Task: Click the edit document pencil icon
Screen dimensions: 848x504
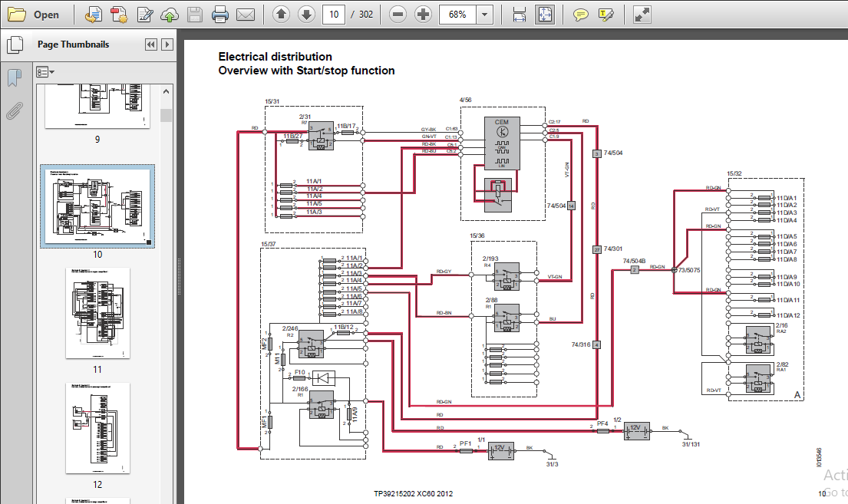Action: [x=144, y=15]
